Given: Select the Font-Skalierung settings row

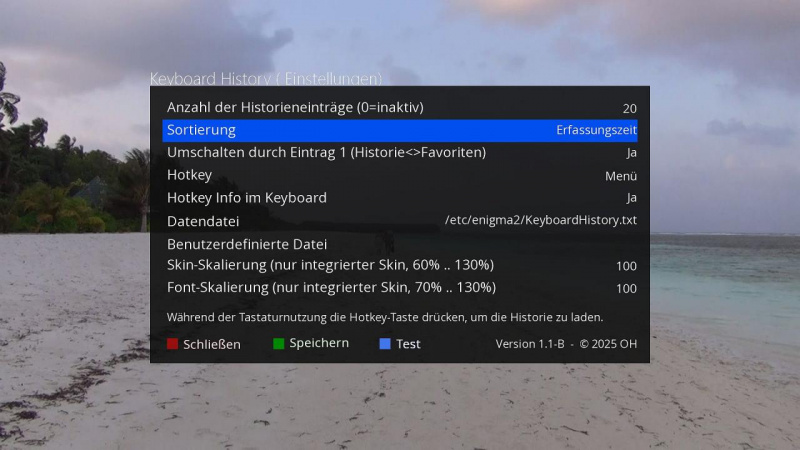Looking at the screenshot, I should point(399,288).
